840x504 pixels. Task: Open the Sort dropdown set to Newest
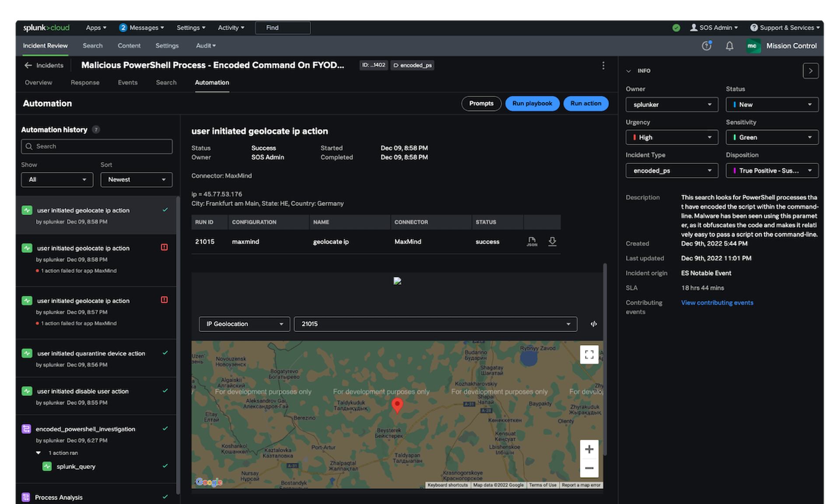coord(136,179)
